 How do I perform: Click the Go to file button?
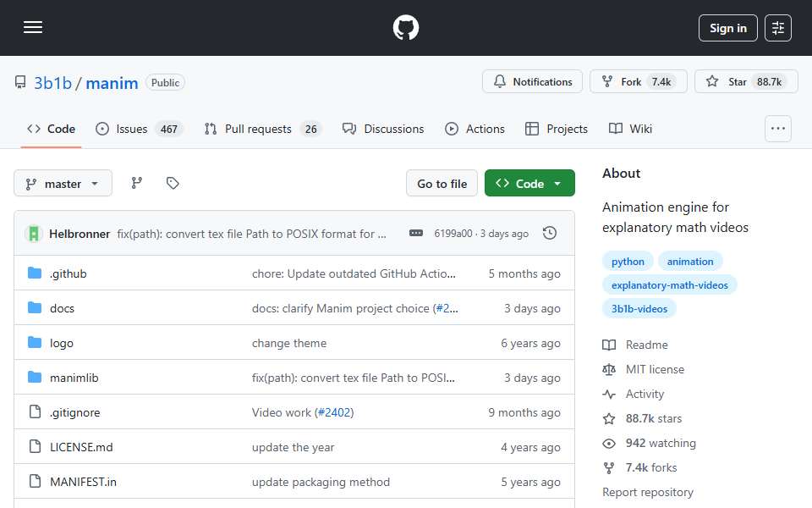point(442,184)
